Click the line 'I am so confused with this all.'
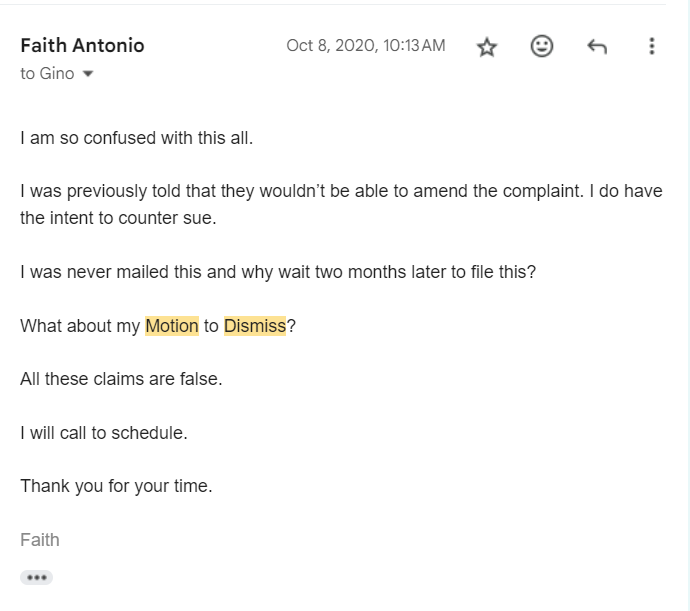The image size is (690, 611). [136, 138]
